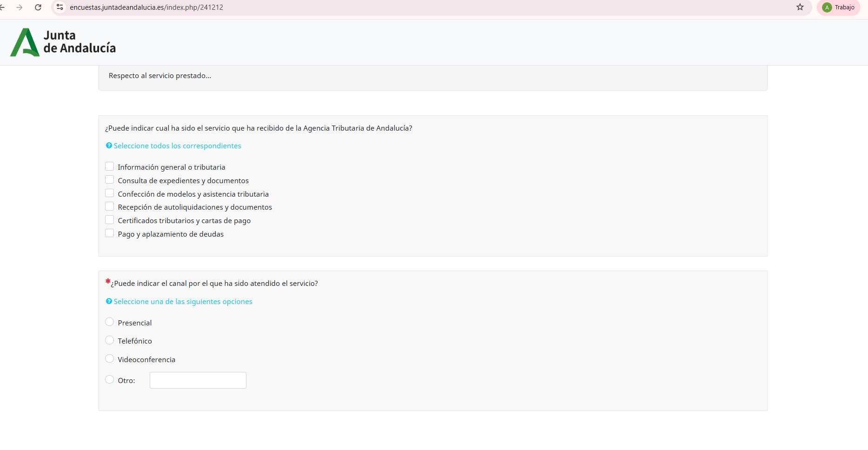868x450 pixels.
Task: Bookmark this page with the star icon
Action: point(800,7)
